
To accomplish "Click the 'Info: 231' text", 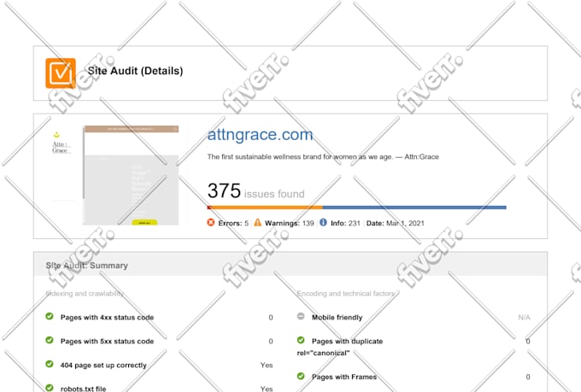I will point(345,223).
